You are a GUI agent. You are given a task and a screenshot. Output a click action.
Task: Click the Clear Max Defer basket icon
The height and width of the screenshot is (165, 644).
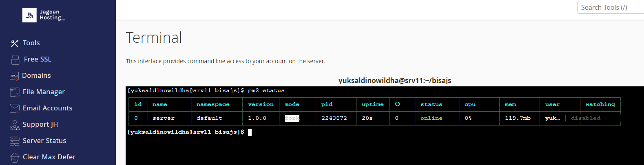tap(15, 157)
